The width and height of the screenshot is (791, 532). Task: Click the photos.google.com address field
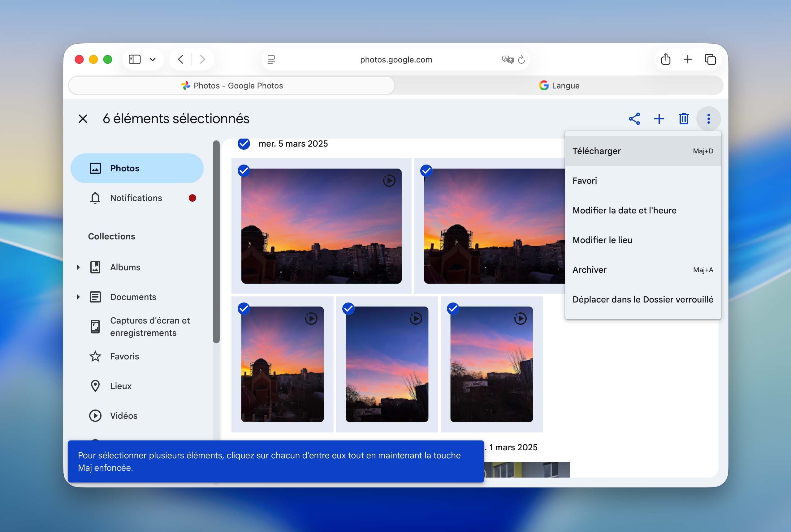pos(396,60)
